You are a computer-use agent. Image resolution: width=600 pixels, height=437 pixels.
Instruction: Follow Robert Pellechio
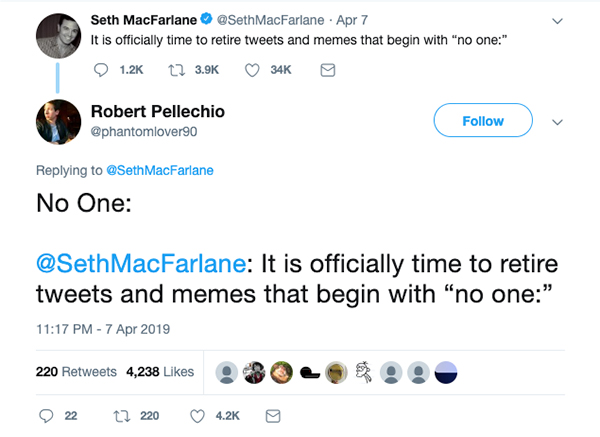click(482, 121)
